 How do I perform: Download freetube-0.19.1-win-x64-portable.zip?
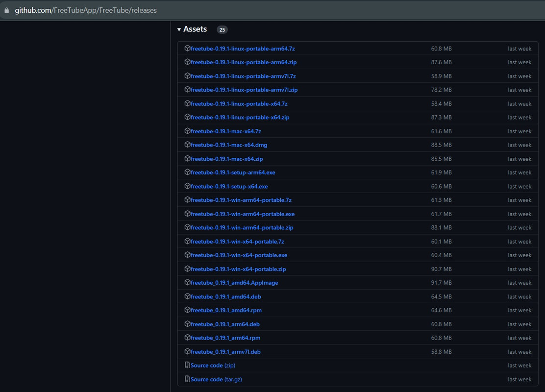coord(238,269)
